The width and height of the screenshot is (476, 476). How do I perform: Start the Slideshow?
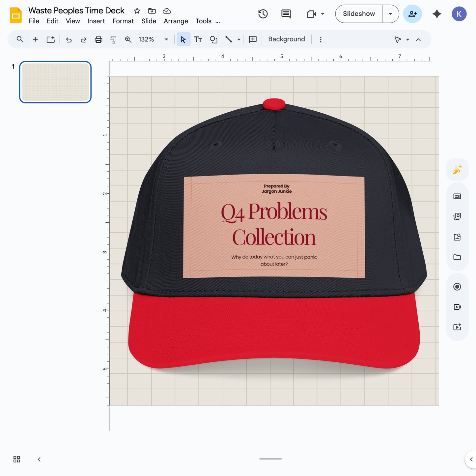tap(359, 14)
